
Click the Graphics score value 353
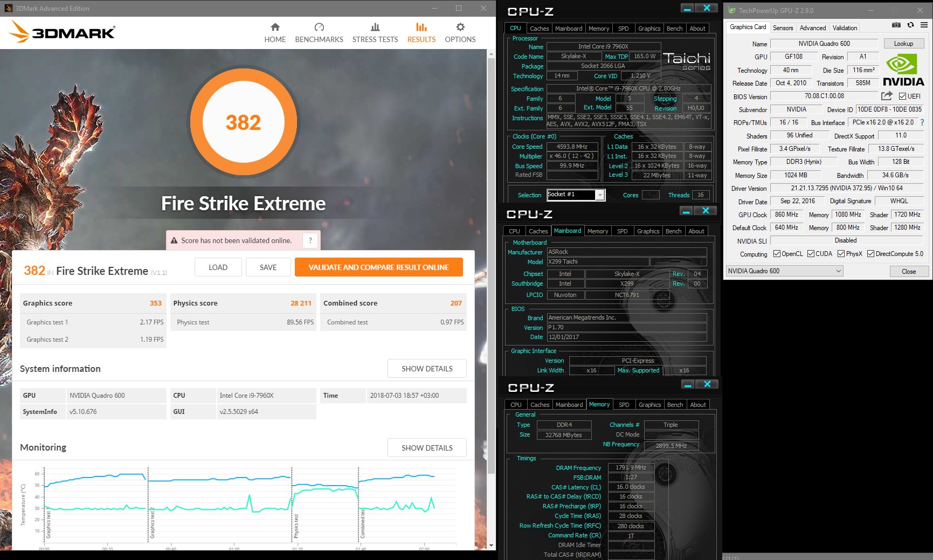click(x=156, y=303)
